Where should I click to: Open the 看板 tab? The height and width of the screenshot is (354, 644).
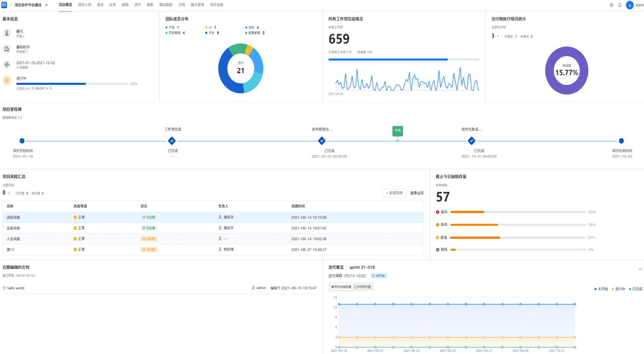(x=150, y=5)
